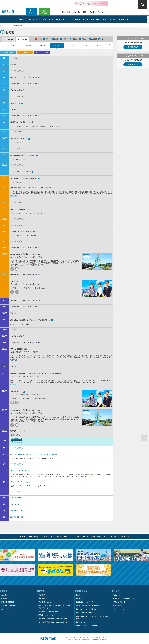This screenshot has width=149, height=644.
Task: Expand 続きを読む for 22:00 旅番組 program
Action: [x=14, y=384]
